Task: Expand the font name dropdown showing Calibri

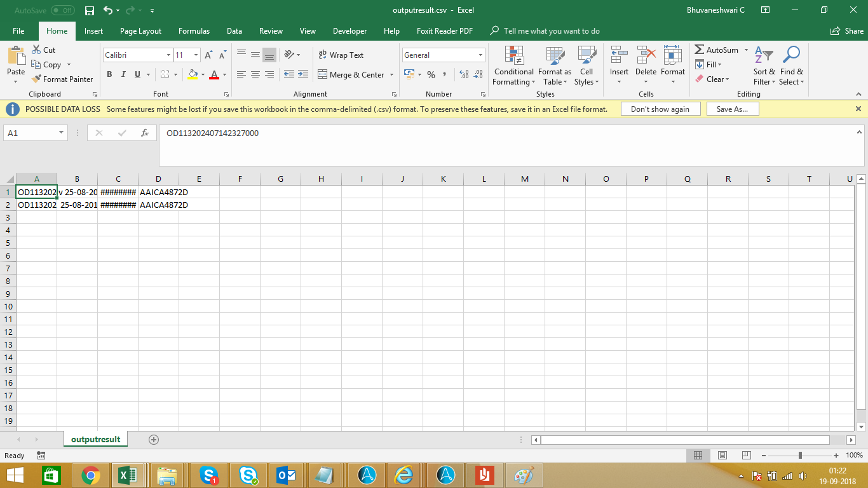Action: coord(168,55)
